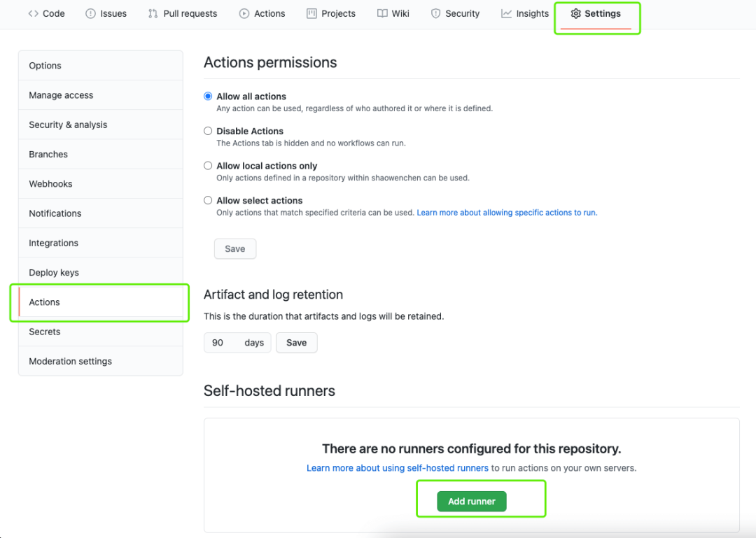Image resolution: width=756 pixels, height=538 pixels.
Task: Click the Insights graph icon
Action: [506, 13]
